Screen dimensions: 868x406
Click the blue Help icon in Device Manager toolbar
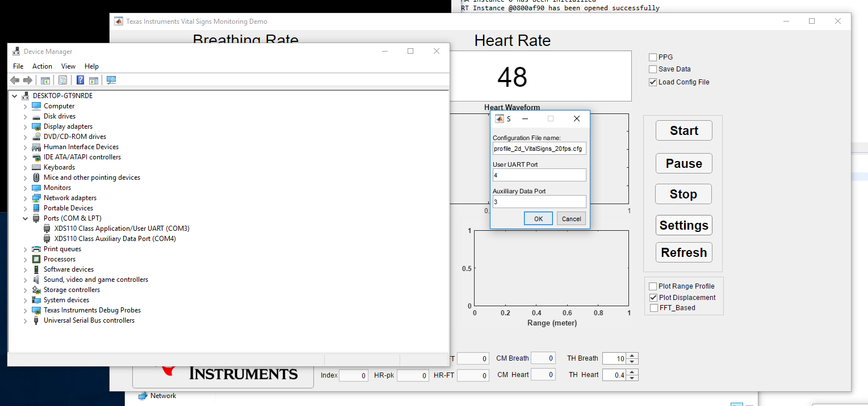point(81,81)
